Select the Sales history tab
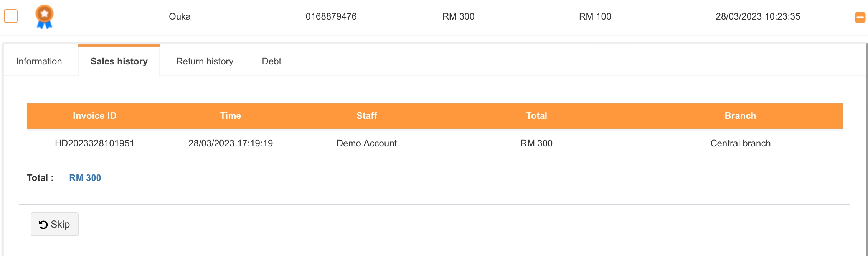The height and width of the screenshot is (256, 868). [x=119, y=61]
